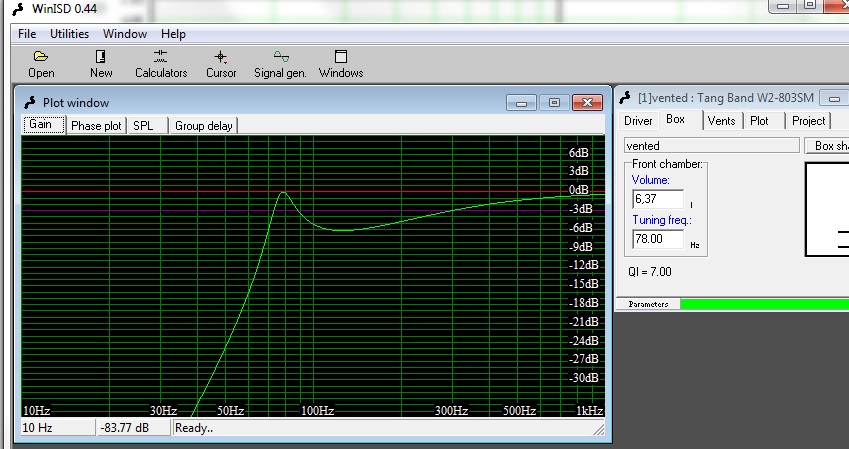Switch to the Phase plot tab
The width and height of the screenshot is (849, 449).
[x=96, y=126]
